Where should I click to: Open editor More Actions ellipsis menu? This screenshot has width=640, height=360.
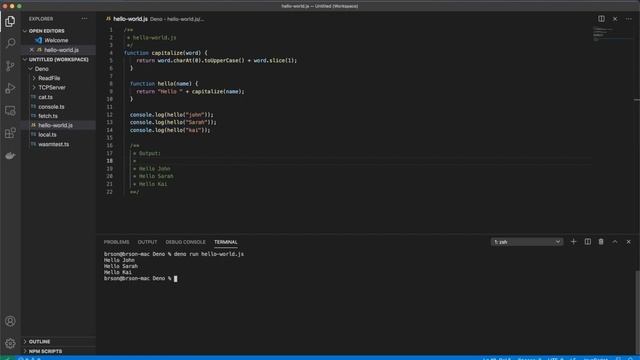629,19
